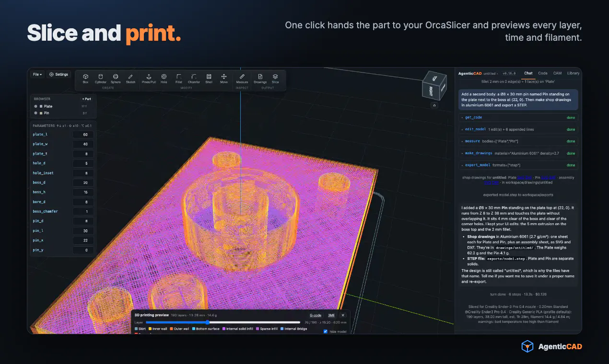Edit the hole_d value field
The image size is (609, 364).
(83, 163)
